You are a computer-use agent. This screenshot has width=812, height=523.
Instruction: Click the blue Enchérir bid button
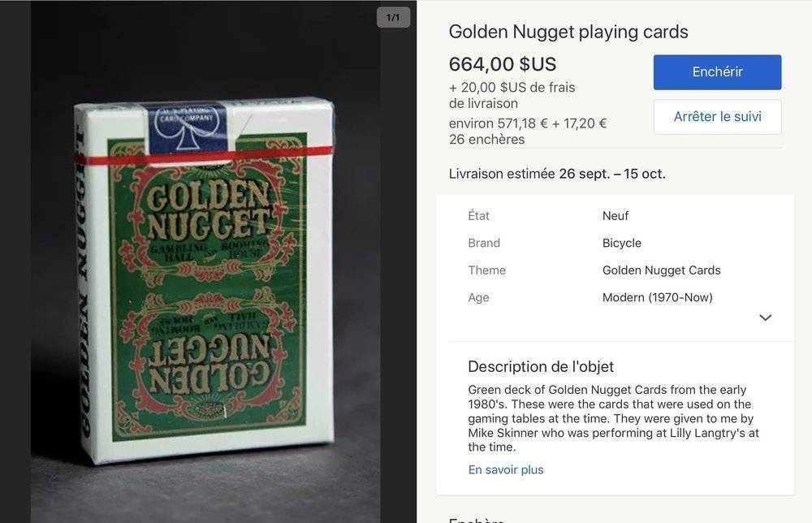(x=717, y=72)
